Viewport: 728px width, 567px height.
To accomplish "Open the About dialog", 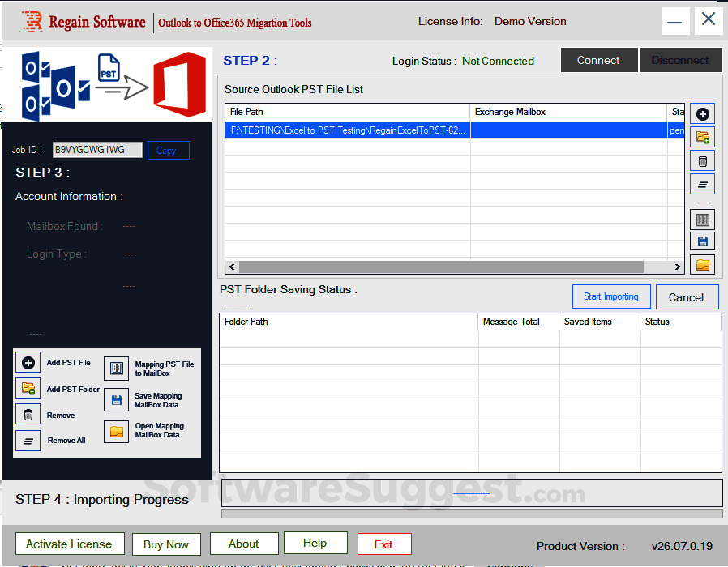I will coord(244,544).
